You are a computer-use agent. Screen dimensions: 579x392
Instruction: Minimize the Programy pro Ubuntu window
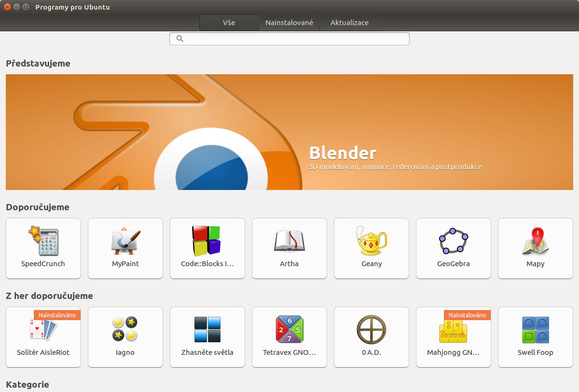point(16,7)
